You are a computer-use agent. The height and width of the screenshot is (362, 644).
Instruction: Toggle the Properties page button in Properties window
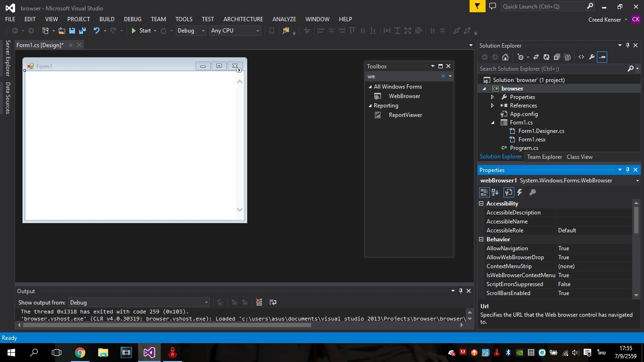(x=509, y=192)
